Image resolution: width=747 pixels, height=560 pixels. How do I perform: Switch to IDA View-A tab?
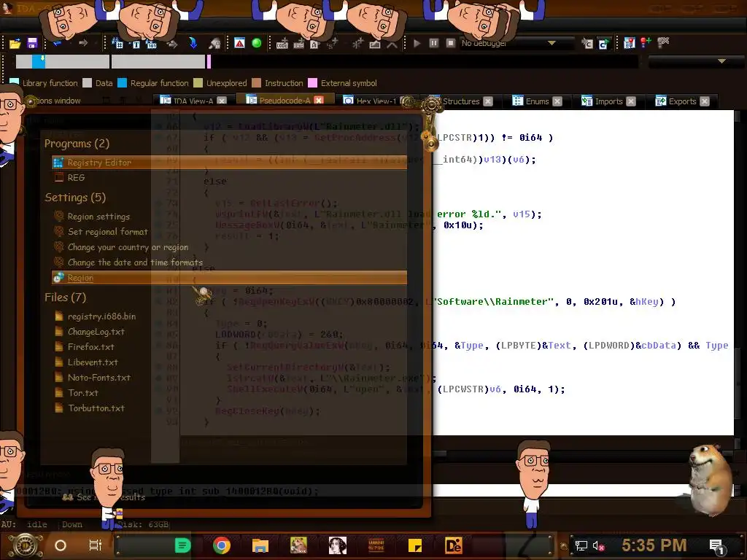coord(193,101)
